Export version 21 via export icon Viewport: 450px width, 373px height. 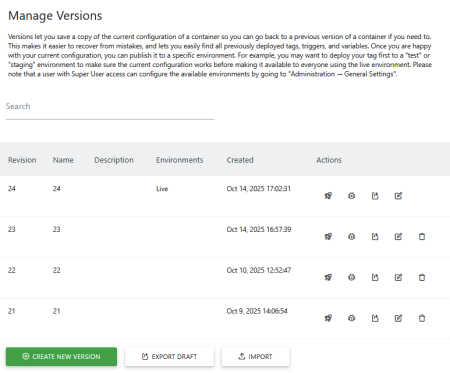pos(375,318)
